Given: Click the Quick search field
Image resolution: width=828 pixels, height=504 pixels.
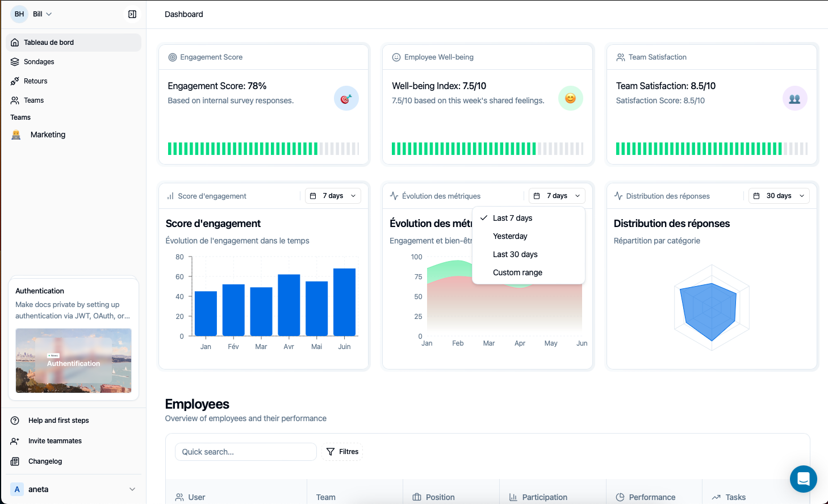Looking at the screenshot, I should pos(245,452).
